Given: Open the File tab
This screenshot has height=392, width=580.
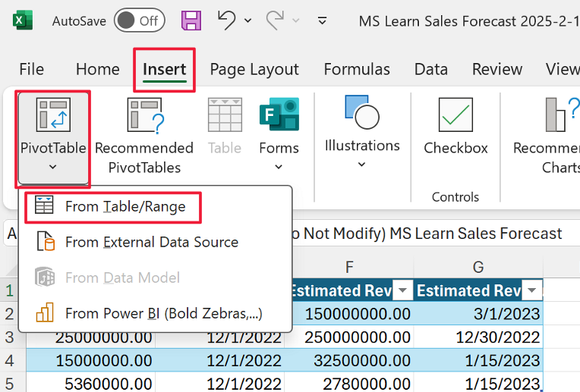Looking at the screenshot, I should coord(31,69).
